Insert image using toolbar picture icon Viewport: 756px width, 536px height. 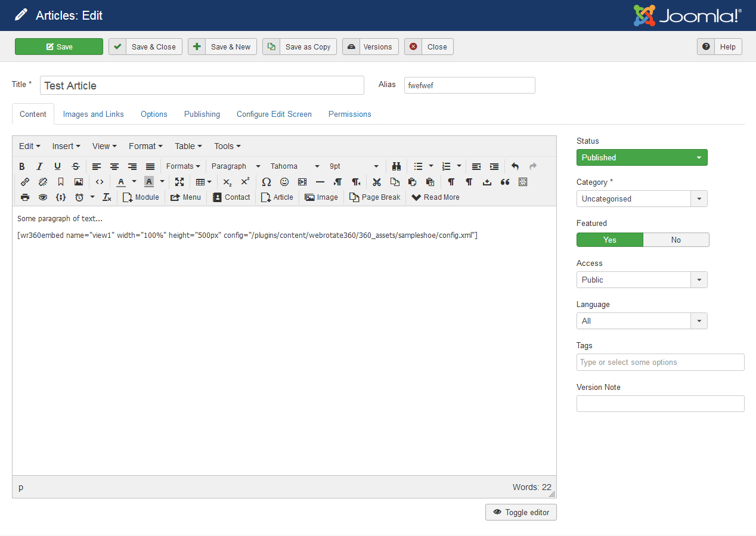click(79, 182)
